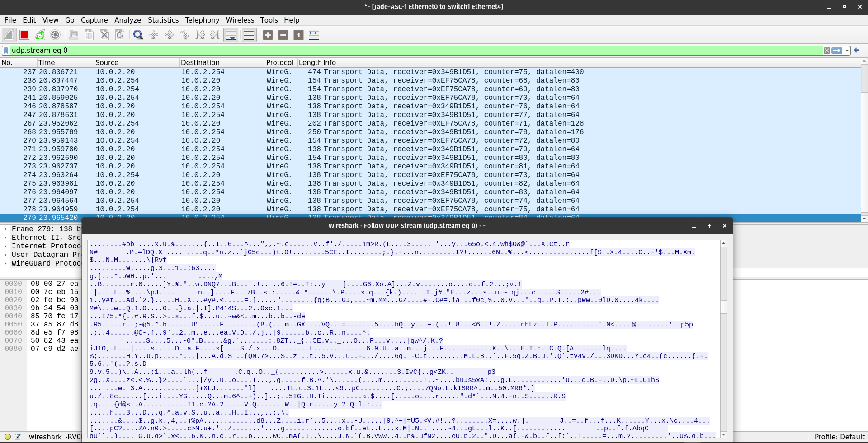868x443 pixels.
Task: Click the Find packet magnifier icon
Action: [x=138, y=35]
